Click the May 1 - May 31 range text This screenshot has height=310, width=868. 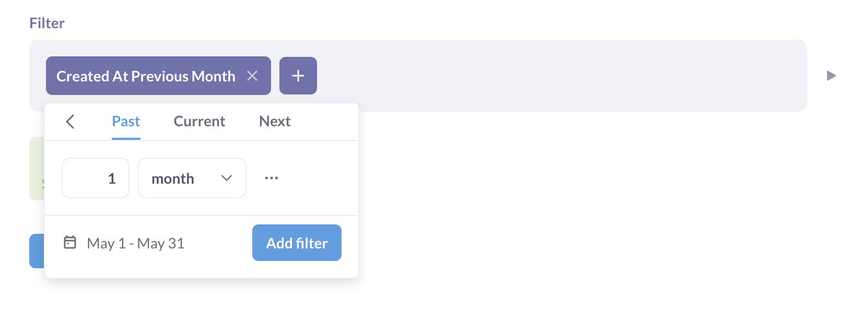tap(136, 244)
